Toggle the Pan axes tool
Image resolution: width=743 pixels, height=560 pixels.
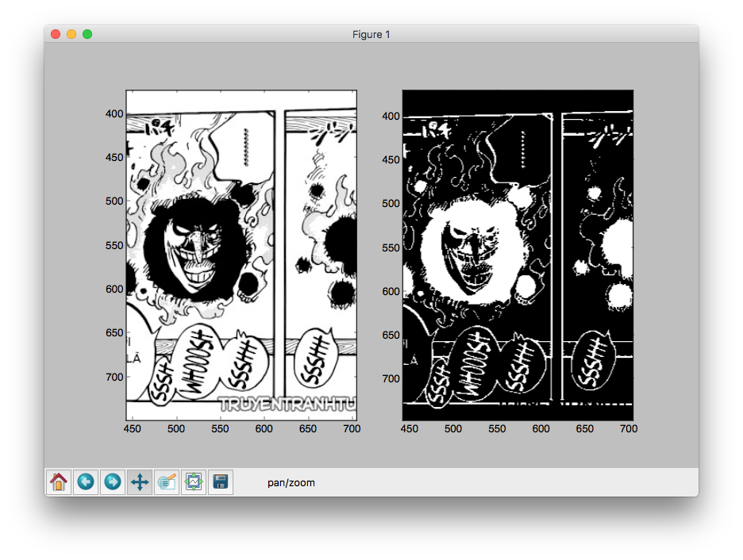tap(140, 482)
